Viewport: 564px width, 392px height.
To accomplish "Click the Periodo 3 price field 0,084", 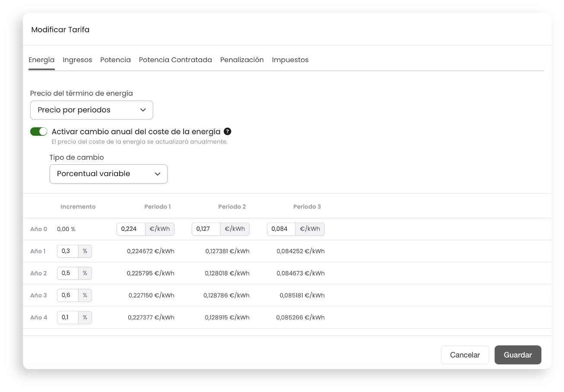I will pos(281,229).
